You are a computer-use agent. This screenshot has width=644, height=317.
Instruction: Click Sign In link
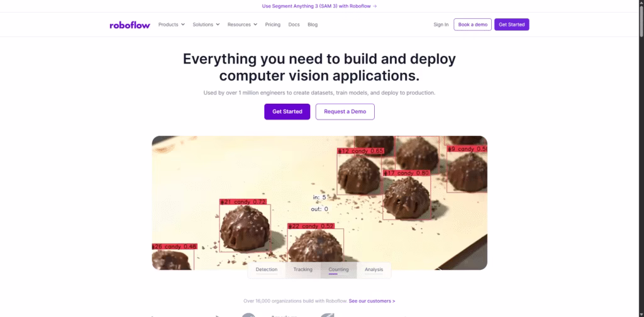(441, 25)
